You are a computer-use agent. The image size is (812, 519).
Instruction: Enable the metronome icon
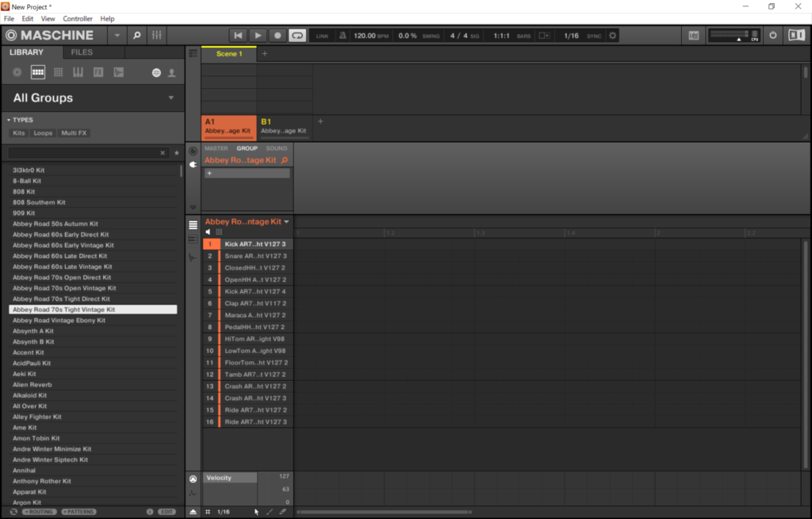tap(343, 36)
